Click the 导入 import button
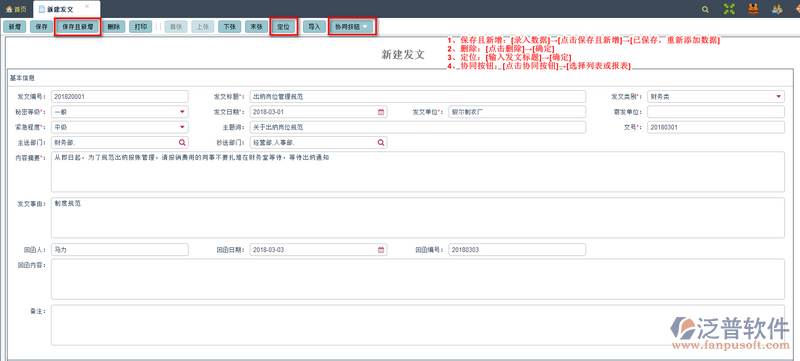This screenshot has height=361, width=800. [314, 27]
